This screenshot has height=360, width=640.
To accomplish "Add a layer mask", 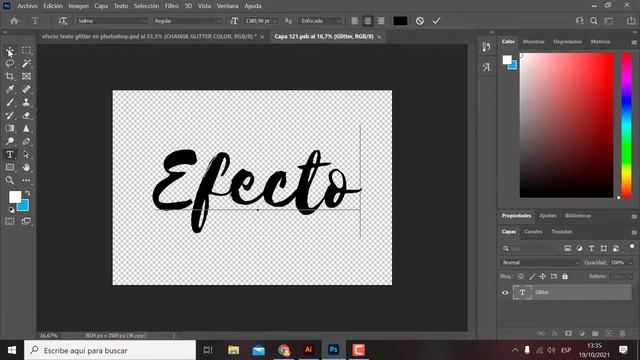I will (x=568, y=333).
